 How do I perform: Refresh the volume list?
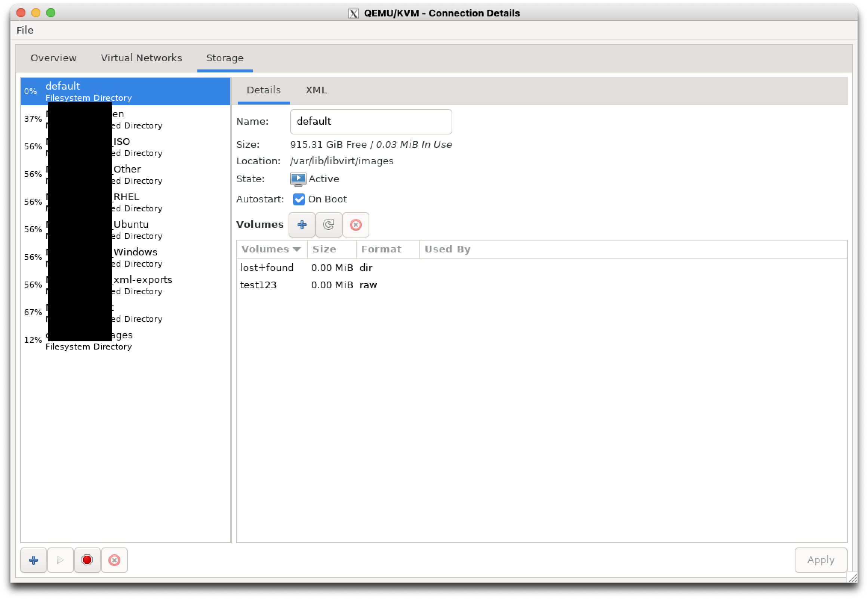329,224
